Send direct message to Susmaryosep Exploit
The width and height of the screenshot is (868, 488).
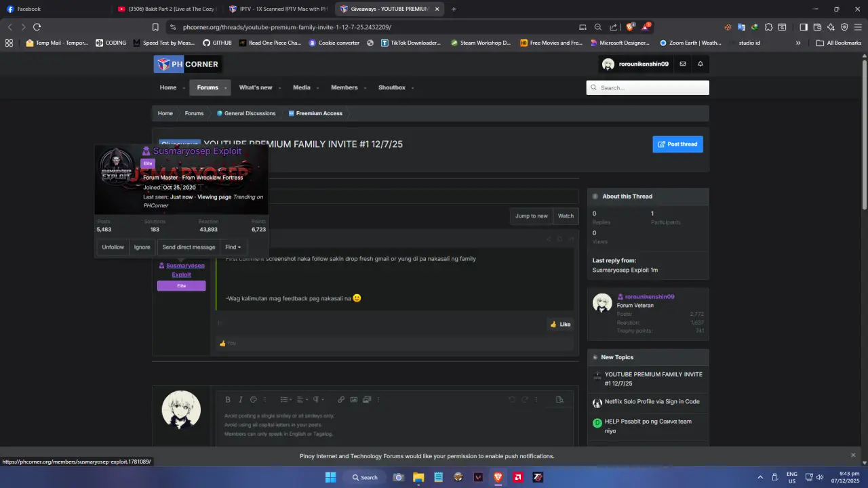(x=189, y=247)
